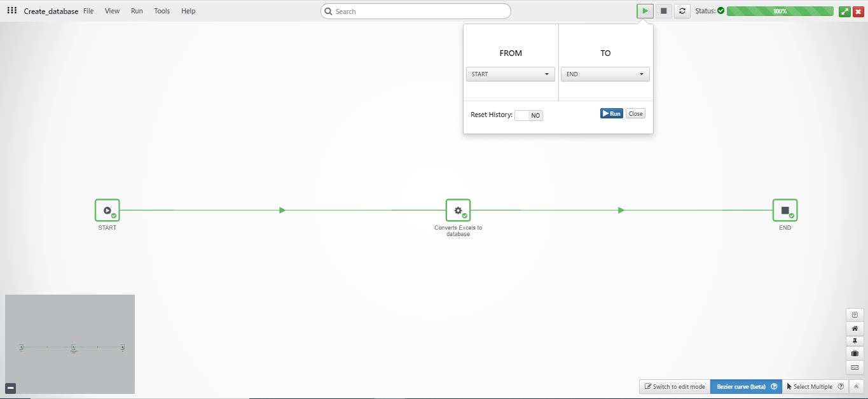Open the Run menu

(x=136, y=11)
